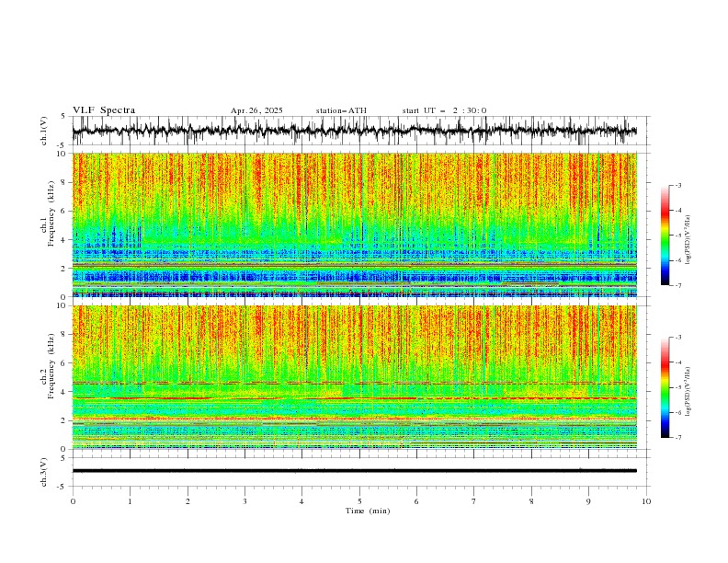This screenshot has height=563, width=728.
Task: Click the ch.1 Frequency (kHz) axis label
Action: tap(49, 213)
